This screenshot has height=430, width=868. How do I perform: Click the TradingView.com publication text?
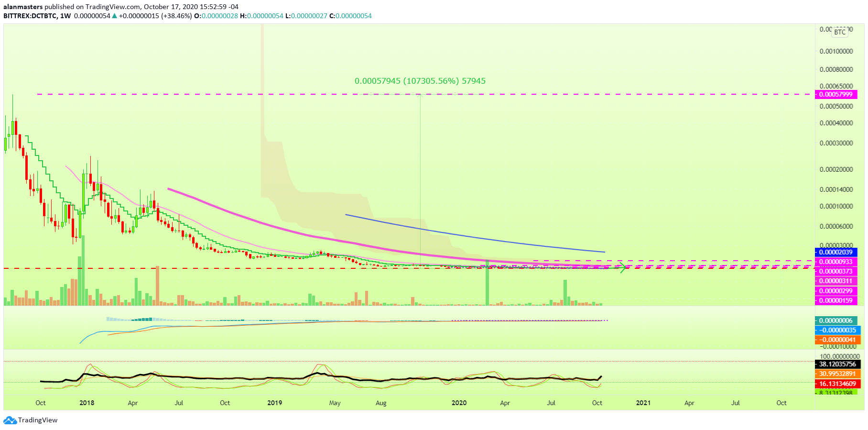click(113, 7)
